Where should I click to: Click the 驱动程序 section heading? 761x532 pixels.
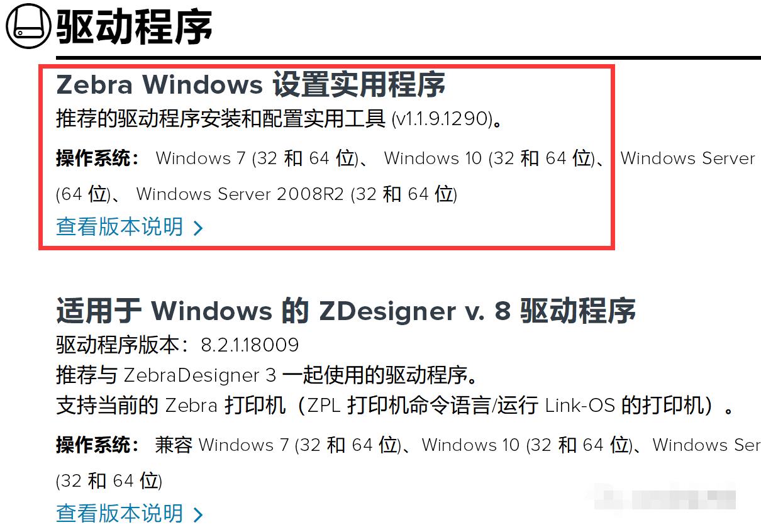tap(134, 27)
